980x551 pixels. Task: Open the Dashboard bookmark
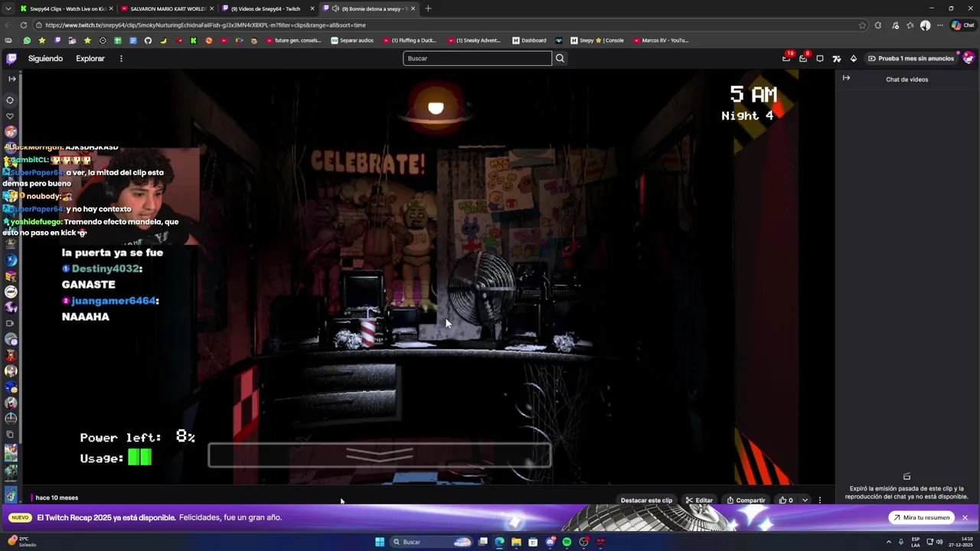click(x=530, y=41)
